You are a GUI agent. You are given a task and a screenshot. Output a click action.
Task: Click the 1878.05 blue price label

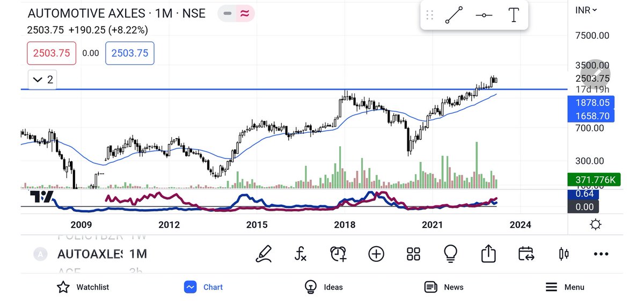592,103
